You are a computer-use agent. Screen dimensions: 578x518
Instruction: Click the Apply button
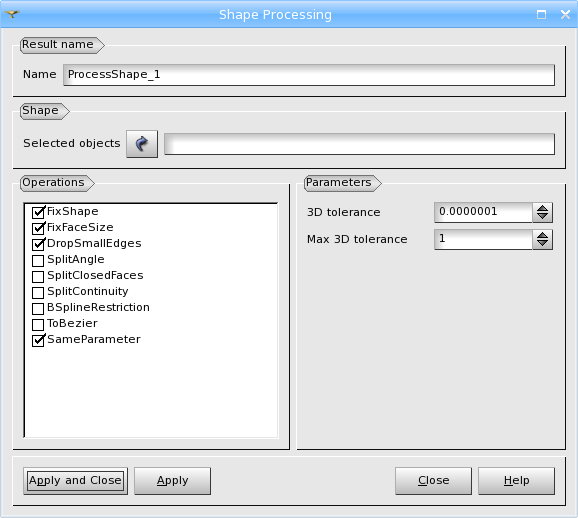pyautogui.click(x=173, y=481)
